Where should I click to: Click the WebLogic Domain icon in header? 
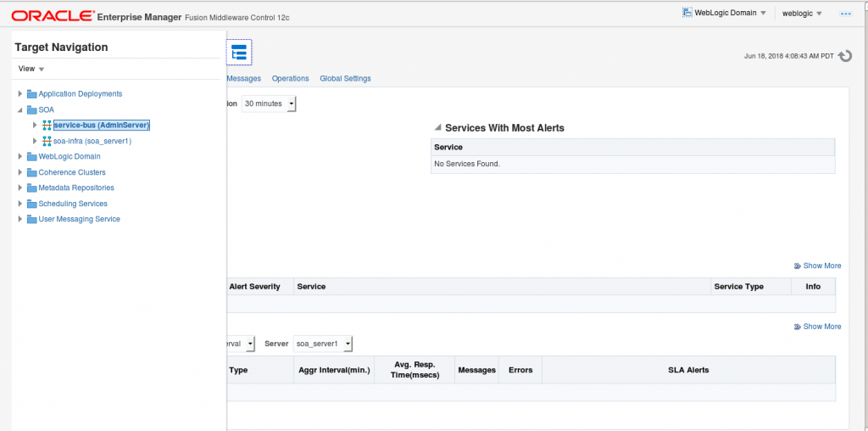pos(687,13)
